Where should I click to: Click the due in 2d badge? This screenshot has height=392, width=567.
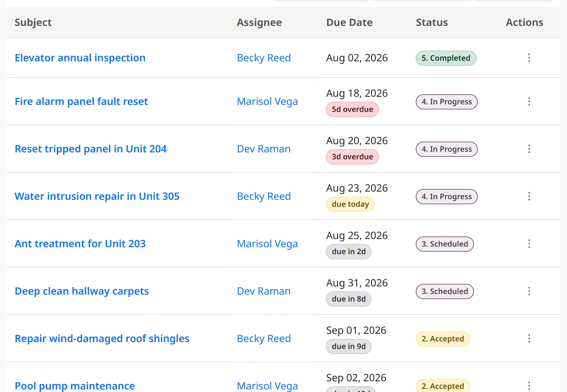[x=348, y=251]
